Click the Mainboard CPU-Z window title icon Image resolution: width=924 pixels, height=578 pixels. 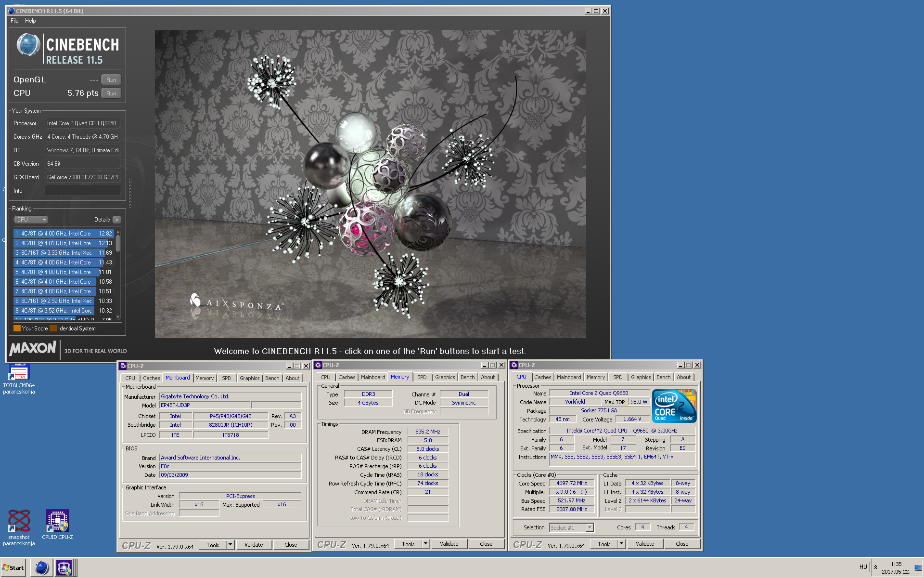tap(123, 366)
